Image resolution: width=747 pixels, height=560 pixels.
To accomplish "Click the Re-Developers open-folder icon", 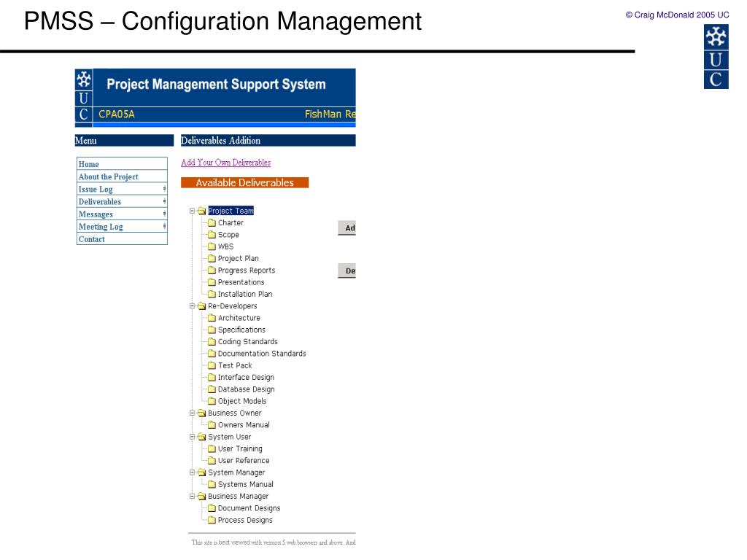I will tap(202, 306).
